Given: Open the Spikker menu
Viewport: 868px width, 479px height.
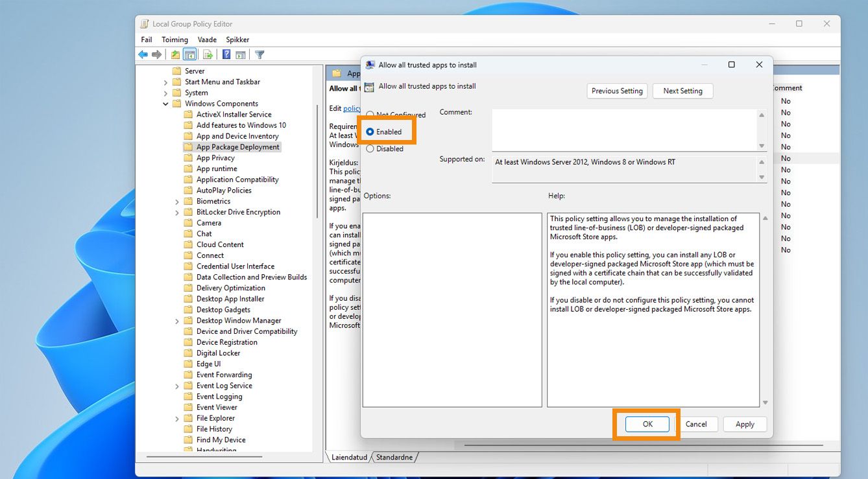Looking at the screenshot, I should point(237,40).
